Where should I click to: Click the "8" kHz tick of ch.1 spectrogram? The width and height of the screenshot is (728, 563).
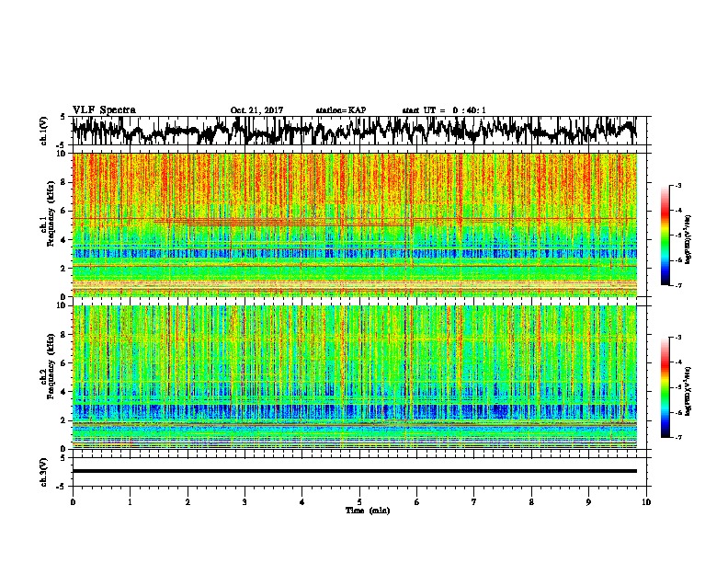64,182
